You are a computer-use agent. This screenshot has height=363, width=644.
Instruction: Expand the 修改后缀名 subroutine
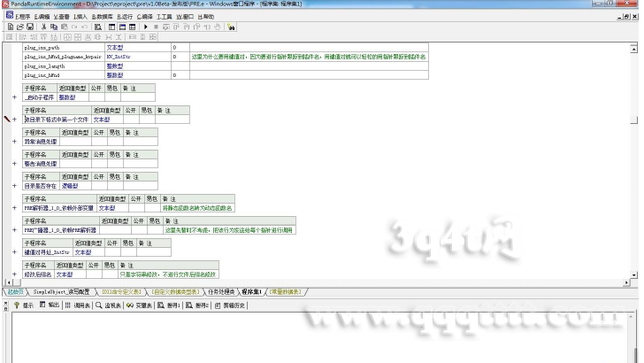(14, 274)
